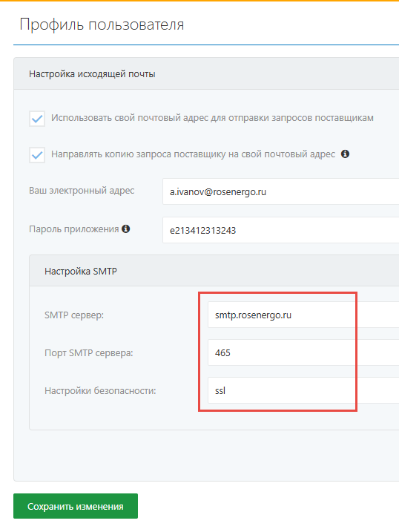Click the SMTP сервер label
The height and width of the screenshot is (532, 399).
[x=74, y=315]
